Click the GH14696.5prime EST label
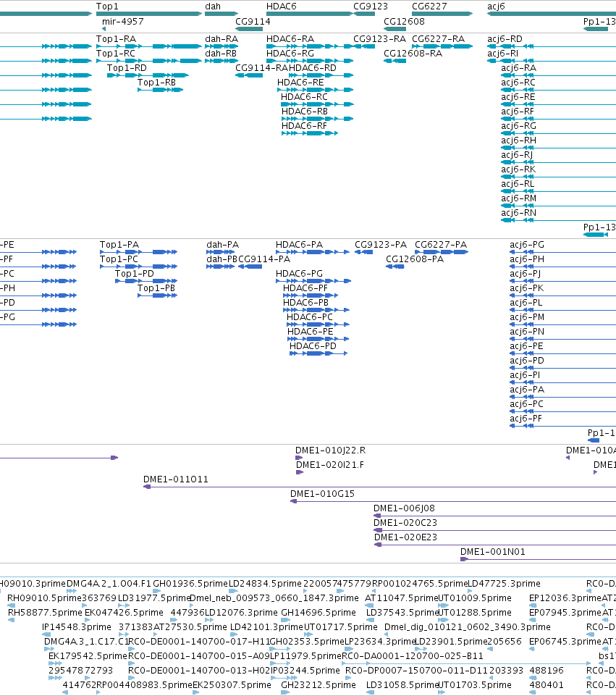The width and height of the screenshot is (616, 696). coord(318,613)
